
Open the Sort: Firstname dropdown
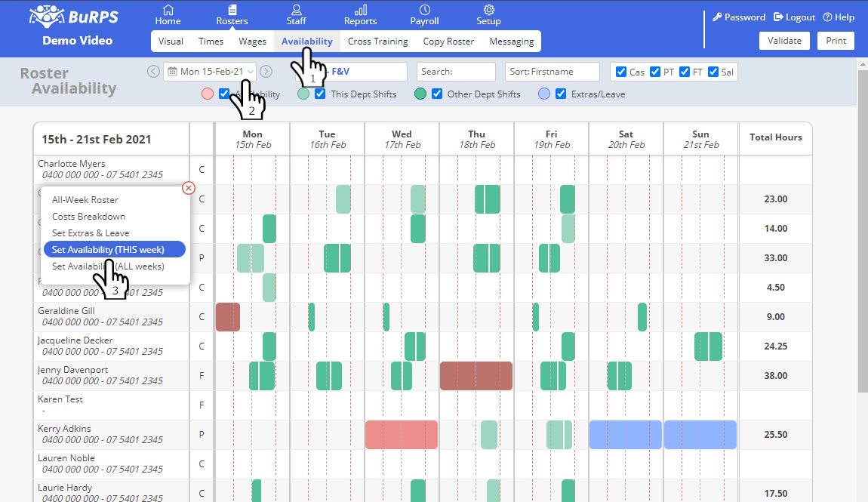pyautogui.click(x=552, y=72)
